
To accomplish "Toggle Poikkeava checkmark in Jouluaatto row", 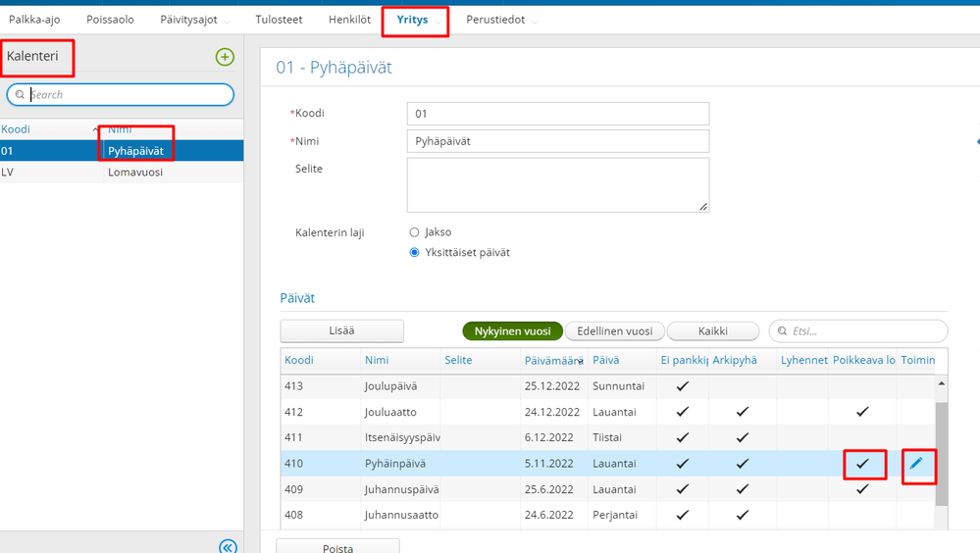I will (862, 412).
